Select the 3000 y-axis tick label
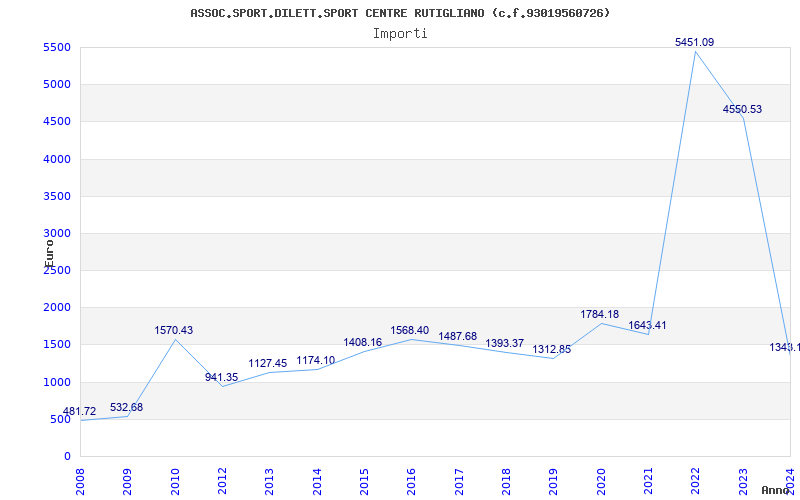Viewport: 800px width, 500px height. click(x=57, y=234)
